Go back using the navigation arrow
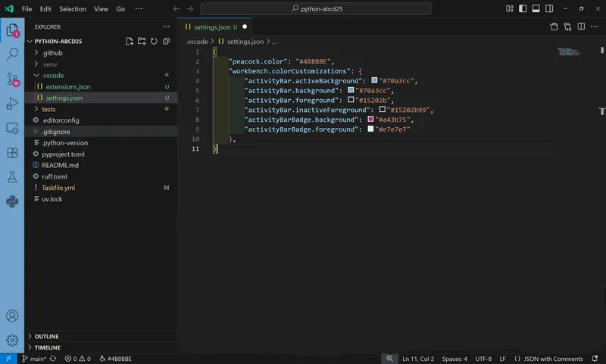The height and width of the screenshot is (364, 606). click(x=176, y=8)
